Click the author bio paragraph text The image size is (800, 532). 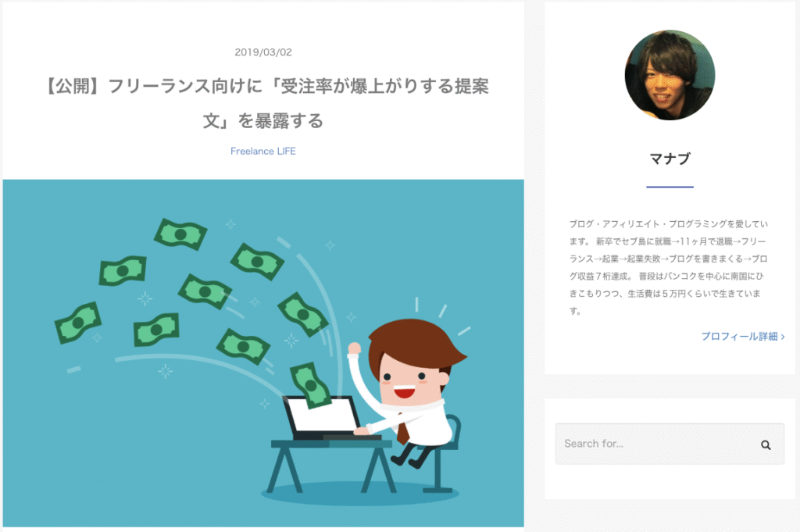669,267
